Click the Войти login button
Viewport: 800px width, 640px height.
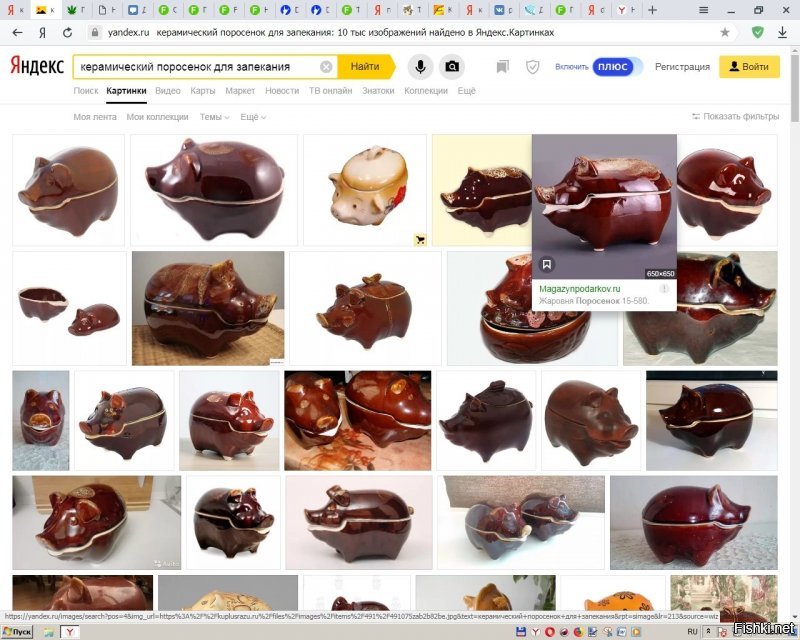pos(749,67)
